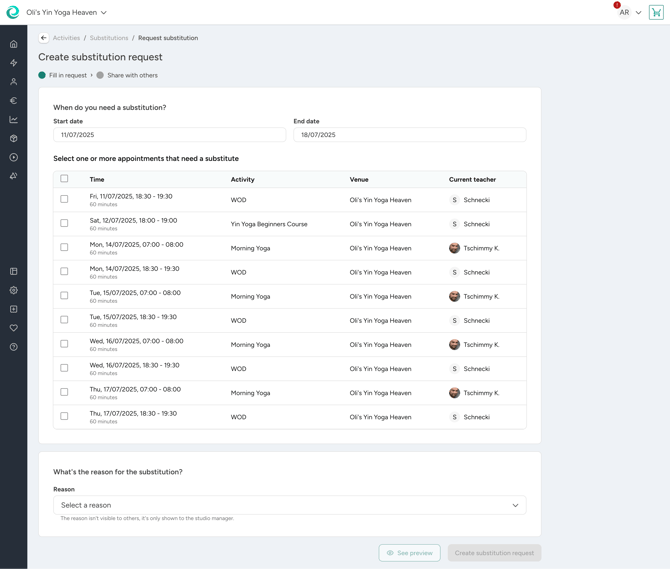This screenshot has width=670, height=569.
Task: Select the Sat 12/07/2025 Yin Yoga Beginners Course row checkbox
Action: coord(65,223)
